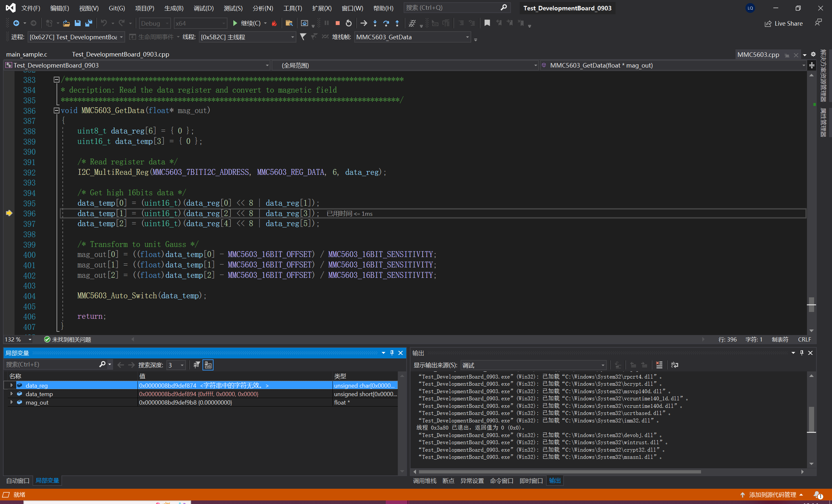
Task: Toggle the highlighted display-format button in locals toolbar
Action: (208, 365)
